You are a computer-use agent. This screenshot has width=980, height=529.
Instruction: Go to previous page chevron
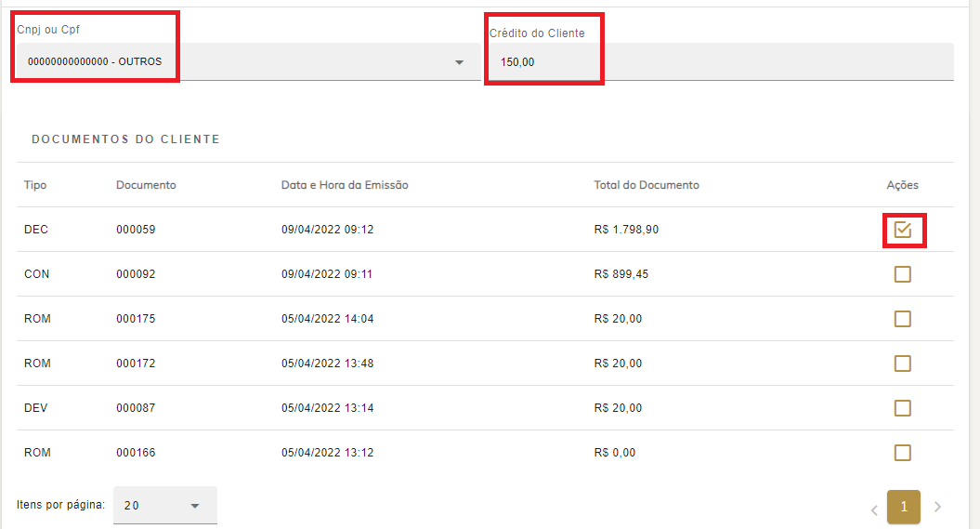(874, 510)
